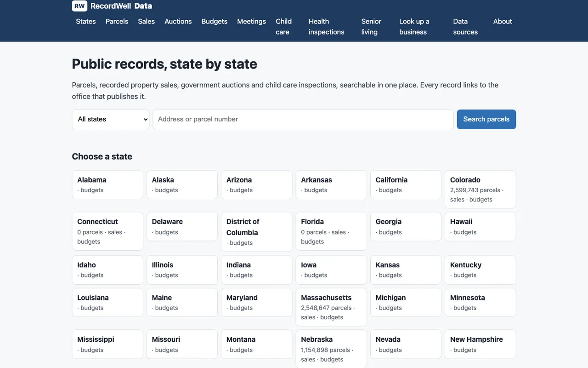Open the Louisiana card

[x=107, y=302]
